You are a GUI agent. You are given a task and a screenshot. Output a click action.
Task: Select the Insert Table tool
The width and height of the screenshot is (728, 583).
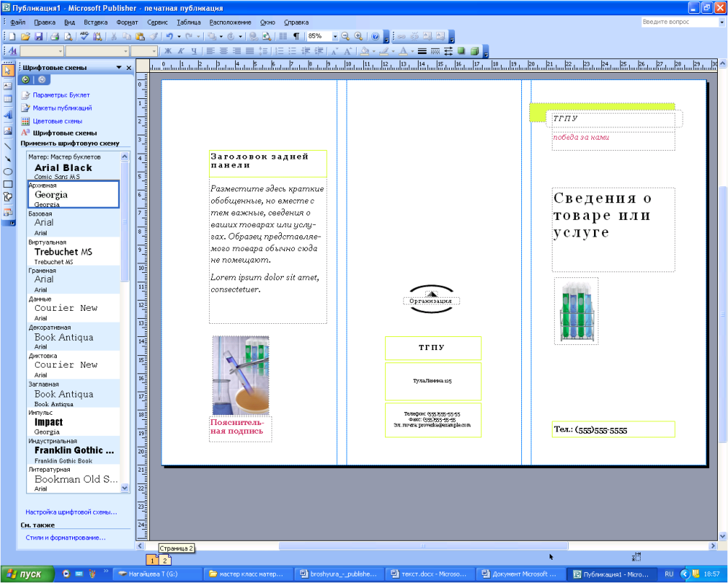pyautogui.click(x=8, y=99)
